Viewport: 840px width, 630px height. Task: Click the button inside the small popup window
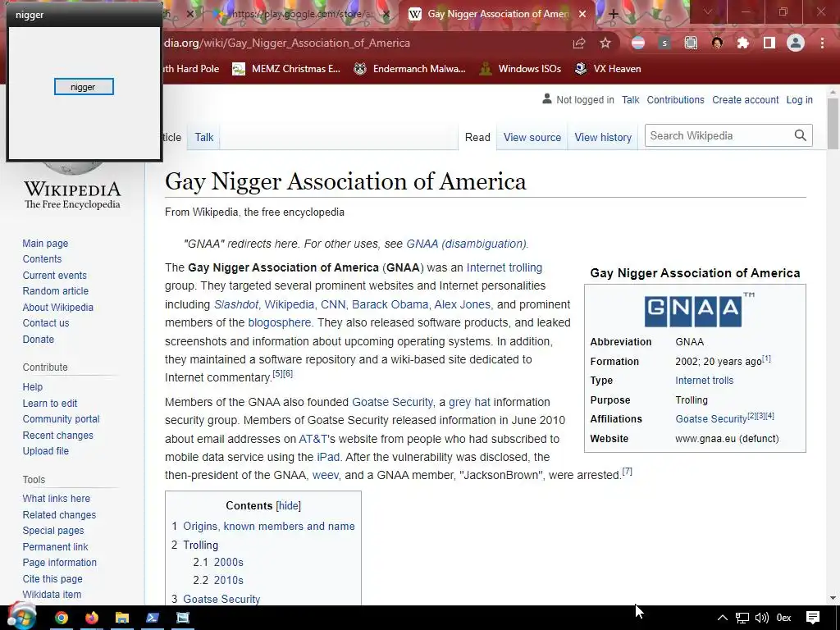(x=84, y=87)
